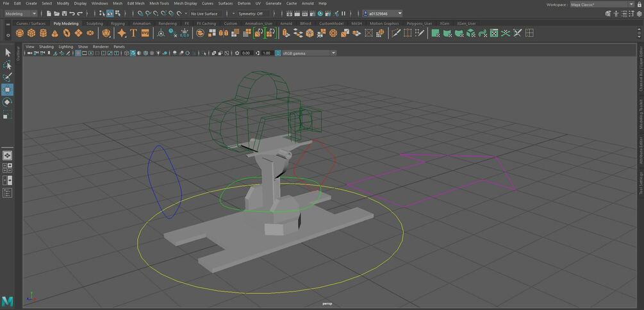Click the SVG import shelf icon

[x=145, y=33]
